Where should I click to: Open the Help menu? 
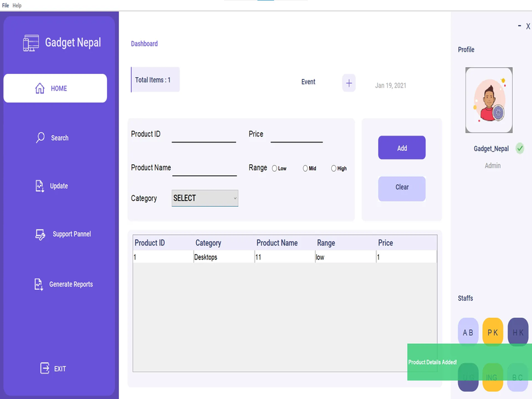(17, 5)
